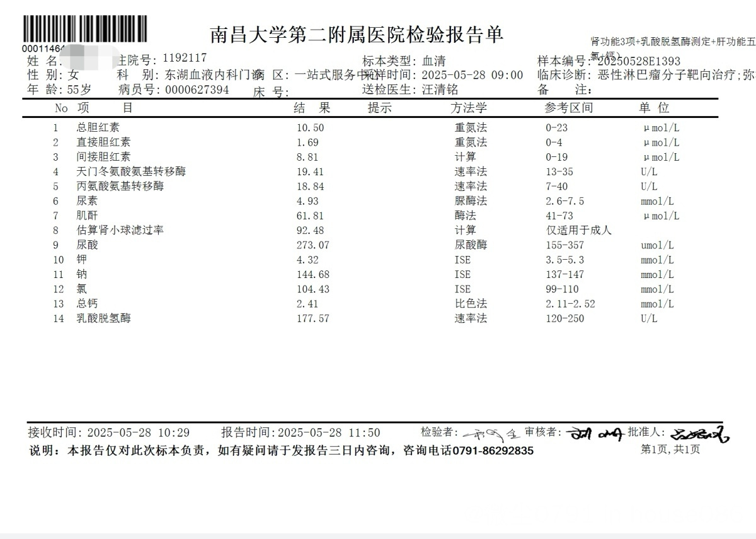Select the 间接胆红素 result "8.81"
The width and height of the screenshot is (756, 539).
click(307, 157)
